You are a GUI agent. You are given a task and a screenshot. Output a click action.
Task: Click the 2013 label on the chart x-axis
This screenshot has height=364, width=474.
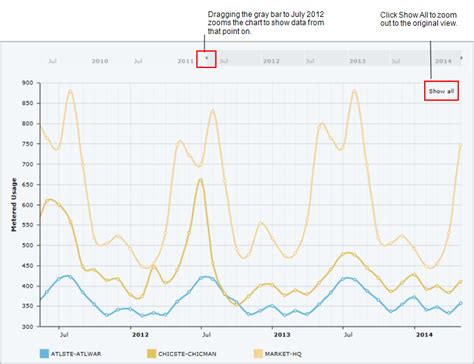pyautogui.click(x=282, y=334)
